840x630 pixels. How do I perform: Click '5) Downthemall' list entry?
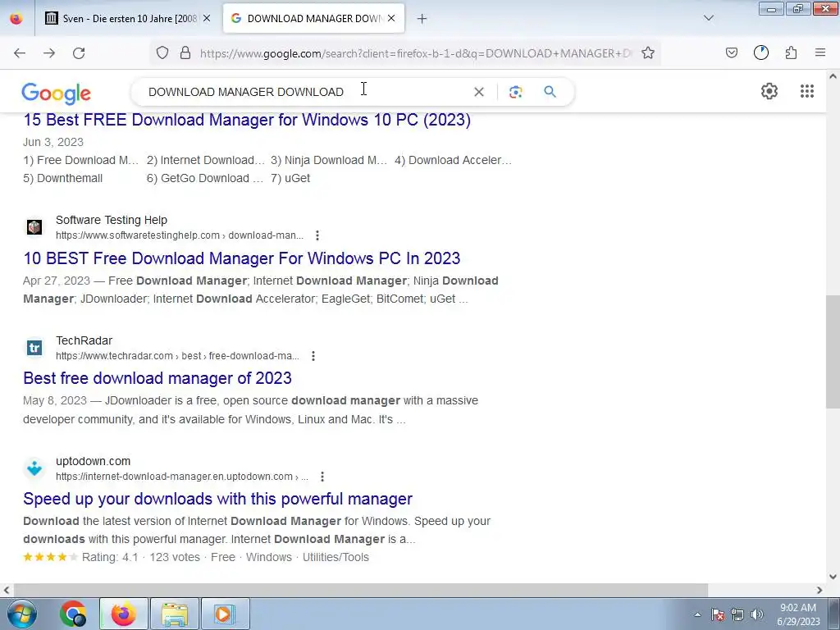[62, 178]
